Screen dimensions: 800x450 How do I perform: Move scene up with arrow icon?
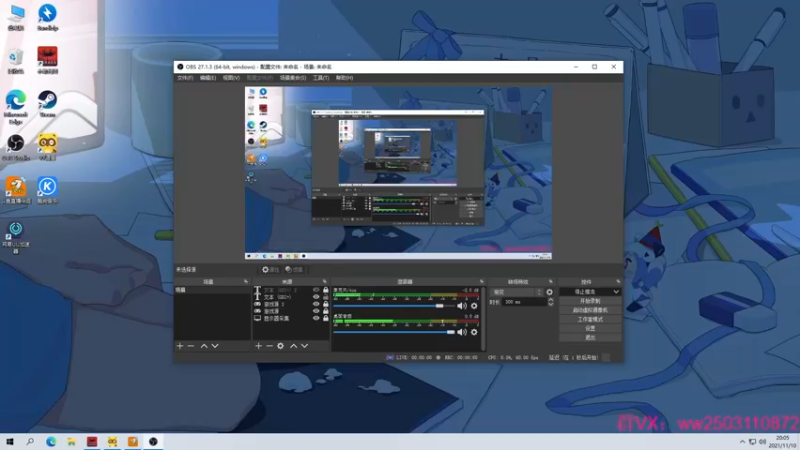click(204, 346)
